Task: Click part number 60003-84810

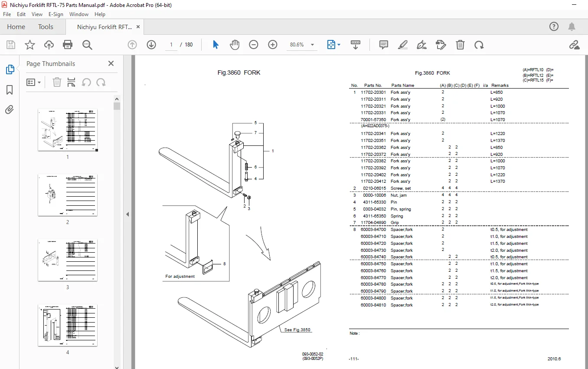Action: pyautogui.click(x=373, y=305)
